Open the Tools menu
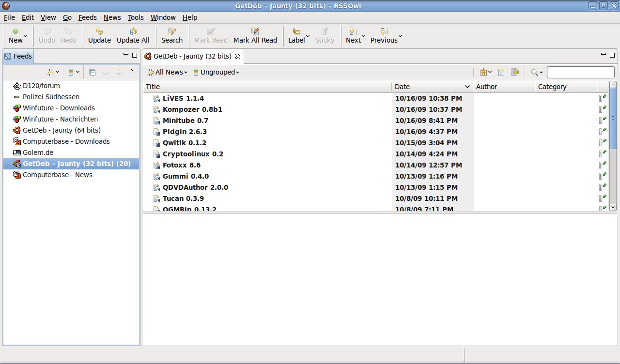Viewport: 620px width, 364px height. (x=136, y=17)
